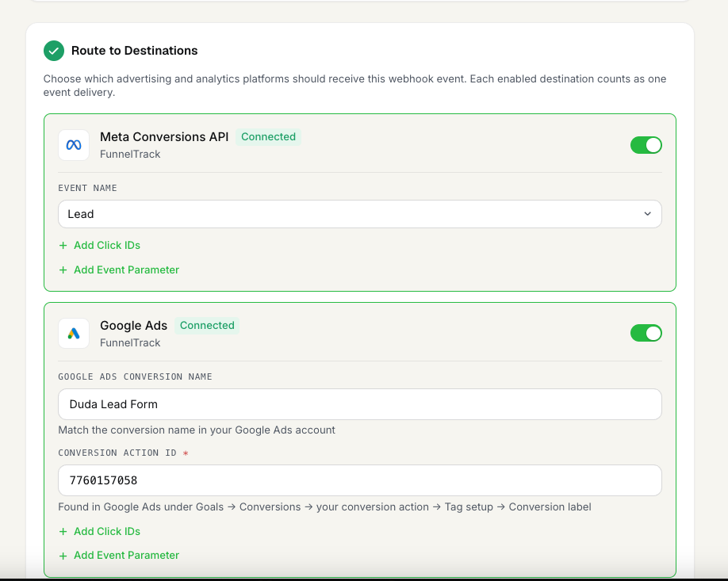Click Add Event Parameter under Meta Conversions API
728x581 pixels.
(126, 270)
